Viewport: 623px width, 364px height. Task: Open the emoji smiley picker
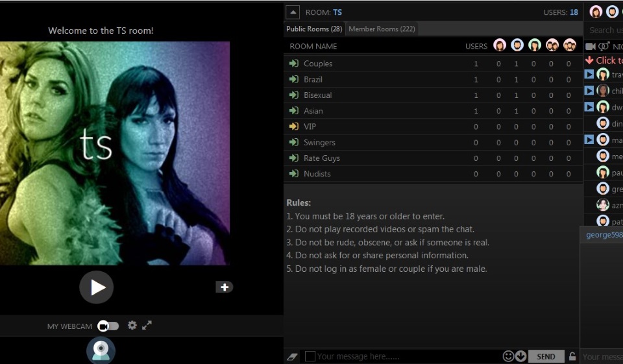click(509, 356)
